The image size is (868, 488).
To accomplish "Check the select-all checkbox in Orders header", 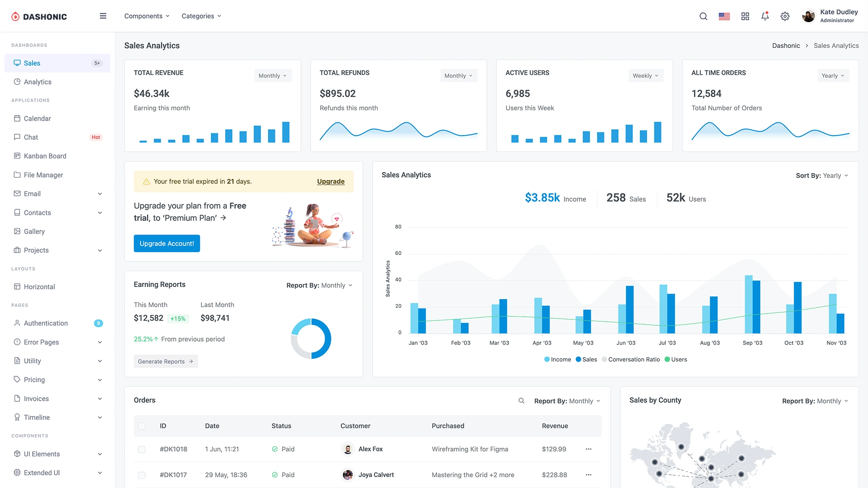I will [x=142, y=426].
